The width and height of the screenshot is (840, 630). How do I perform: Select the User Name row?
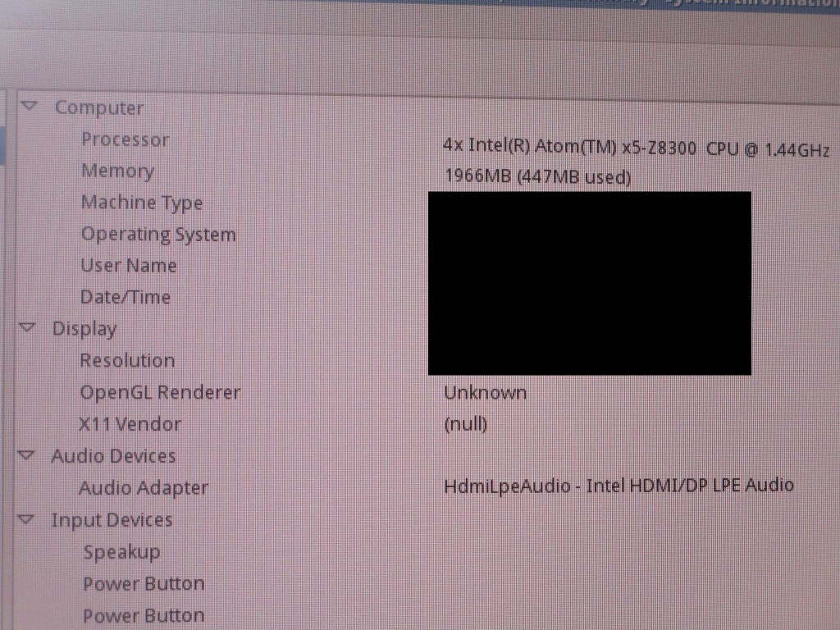tap(128, 265)
